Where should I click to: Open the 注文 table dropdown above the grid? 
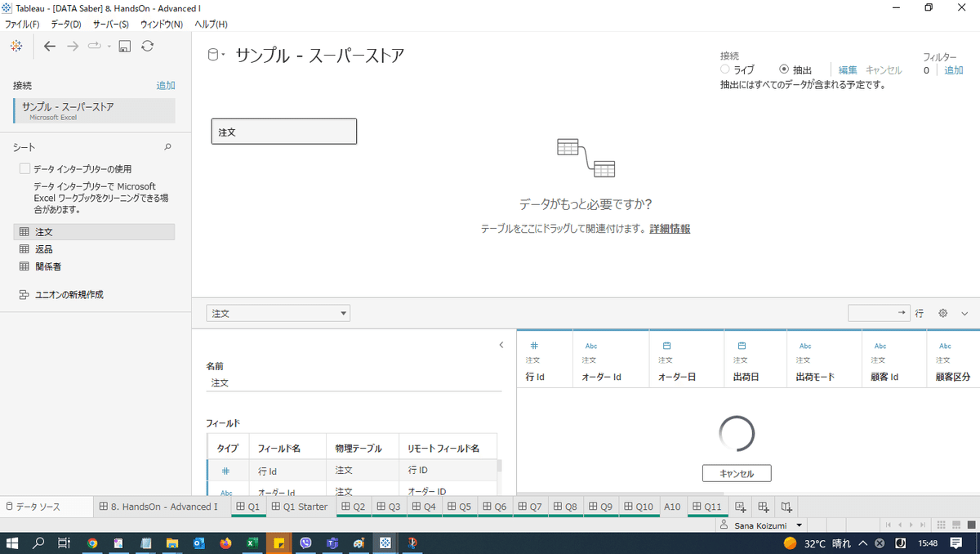point(278,313)
